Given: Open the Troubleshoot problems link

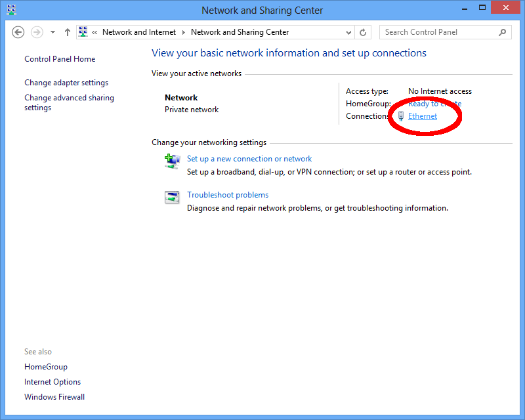Looking at the screenshot, I should [x=228, y=195].
